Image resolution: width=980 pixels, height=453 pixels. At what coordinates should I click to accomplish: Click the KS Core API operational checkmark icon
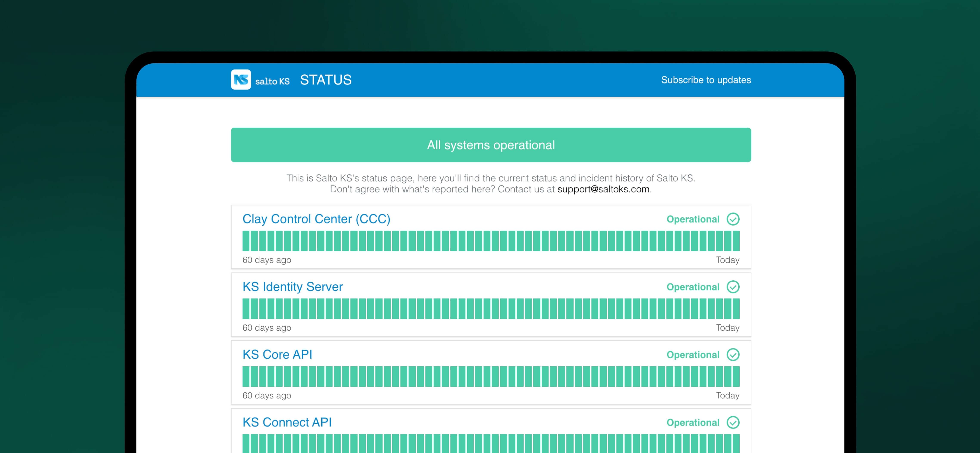click(733, 354)
